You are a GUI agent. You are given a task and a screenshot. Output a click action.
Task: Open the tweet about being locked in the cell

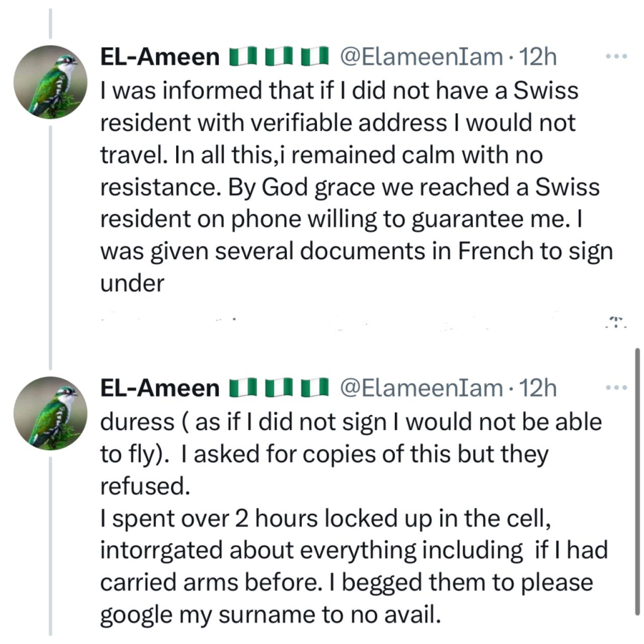352,533
